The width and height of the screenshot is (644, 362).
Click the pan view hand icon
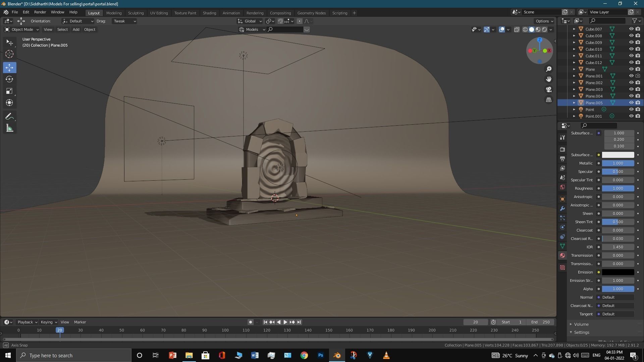549,79
